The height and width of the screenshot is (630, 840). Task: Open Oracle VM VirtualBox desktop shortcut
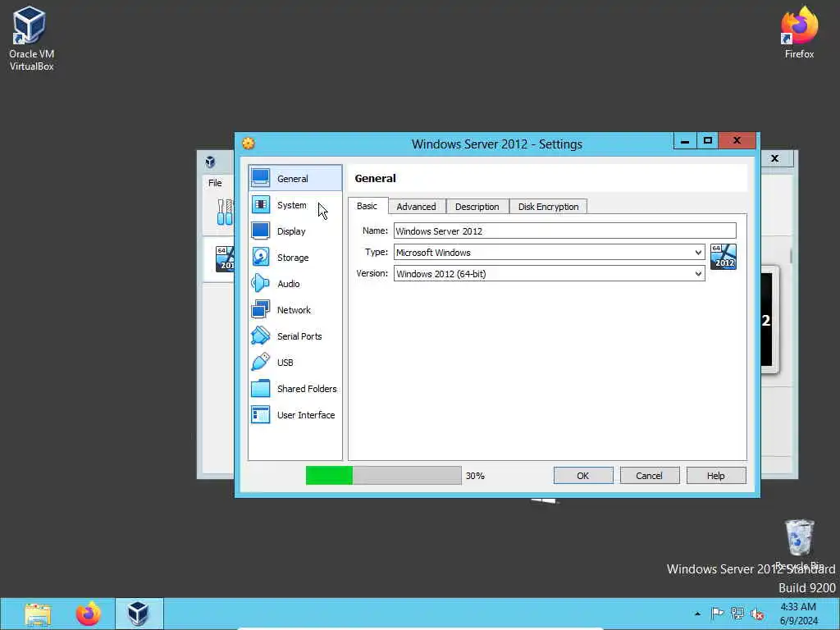click(31, 38)
